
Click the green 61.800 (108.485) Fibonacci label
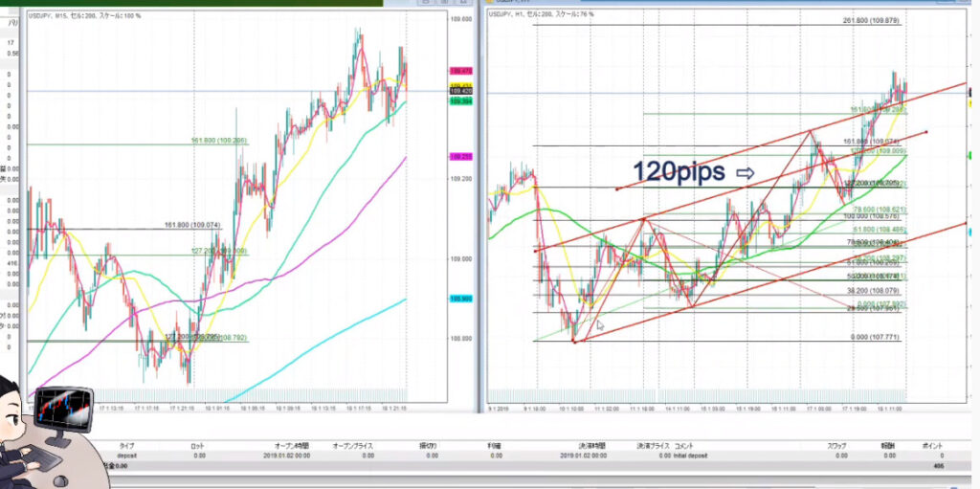pyautogui.click(x=879, y=230)
